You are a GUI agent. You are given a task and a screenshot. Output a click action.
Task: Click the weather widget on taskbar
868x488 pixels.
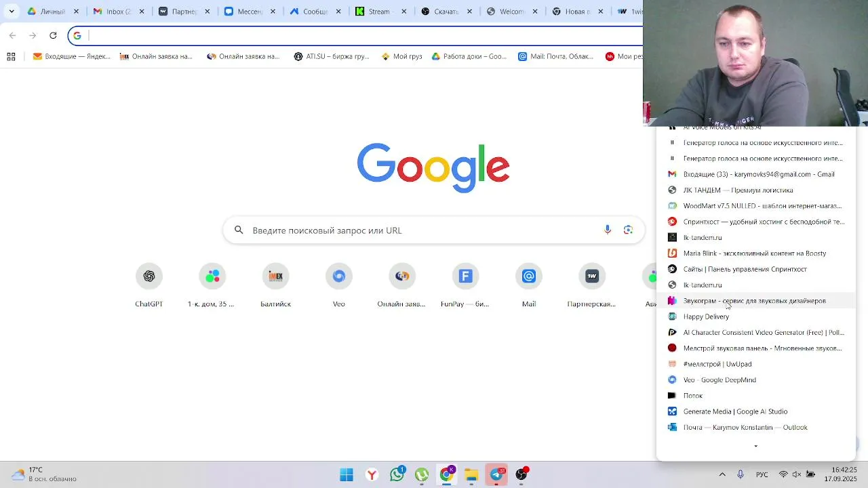pos(45,474)
